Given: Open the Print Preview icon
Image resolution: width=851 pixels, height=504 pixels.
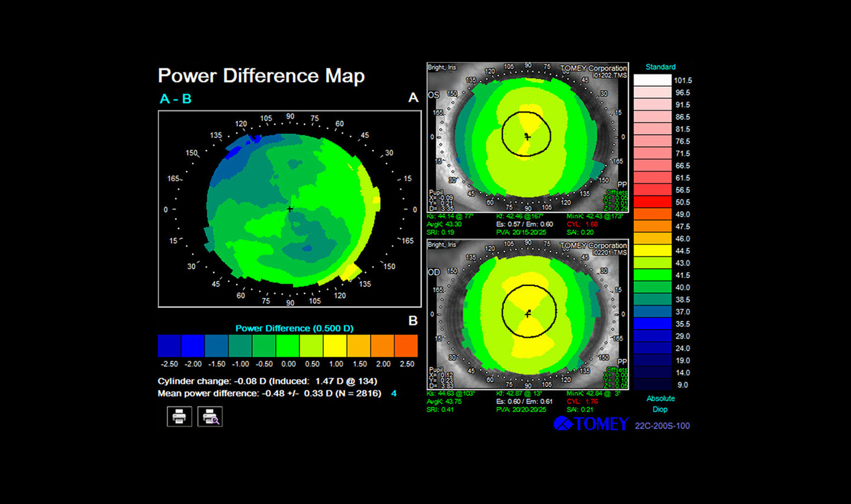Looking at the screenshot, I should click(x=210, y=417).
